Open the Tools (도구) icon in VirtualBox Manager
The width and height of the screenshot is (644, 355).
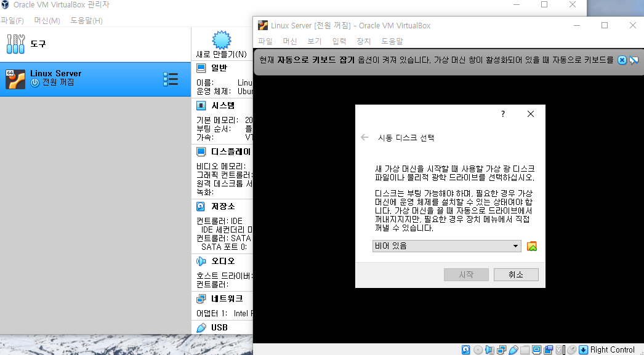[x=15, y=44]
